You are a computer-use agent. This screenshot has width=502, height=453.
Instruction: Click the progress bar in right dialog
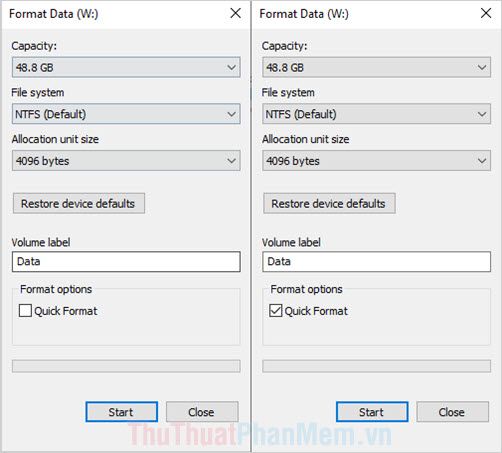pos(376,366)
